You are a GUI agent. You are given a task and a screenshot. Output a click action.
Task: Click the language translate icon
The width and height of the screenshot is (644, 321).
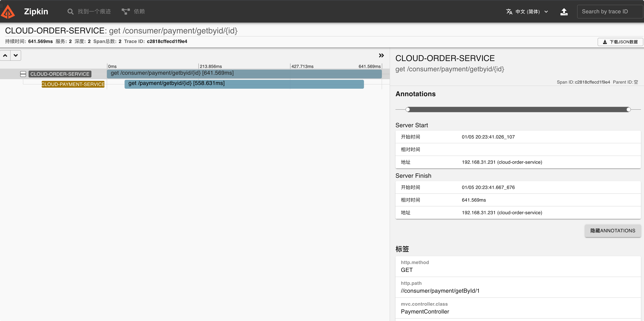pyautogui.click(x=509, y=11)
